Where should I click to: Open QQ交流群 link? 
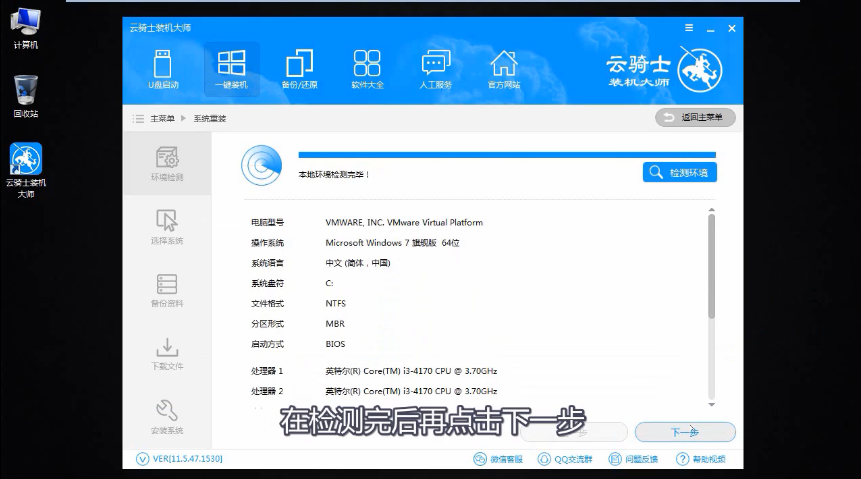point(565,459)
